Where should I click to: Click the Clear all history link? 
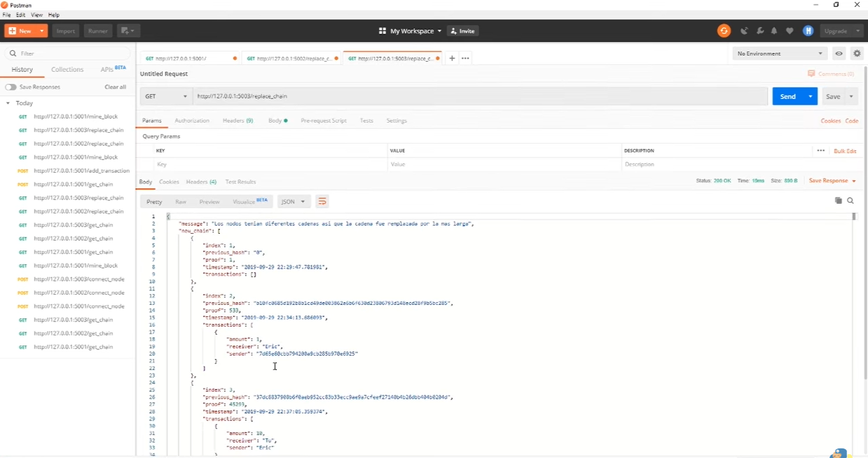[115, 87]
